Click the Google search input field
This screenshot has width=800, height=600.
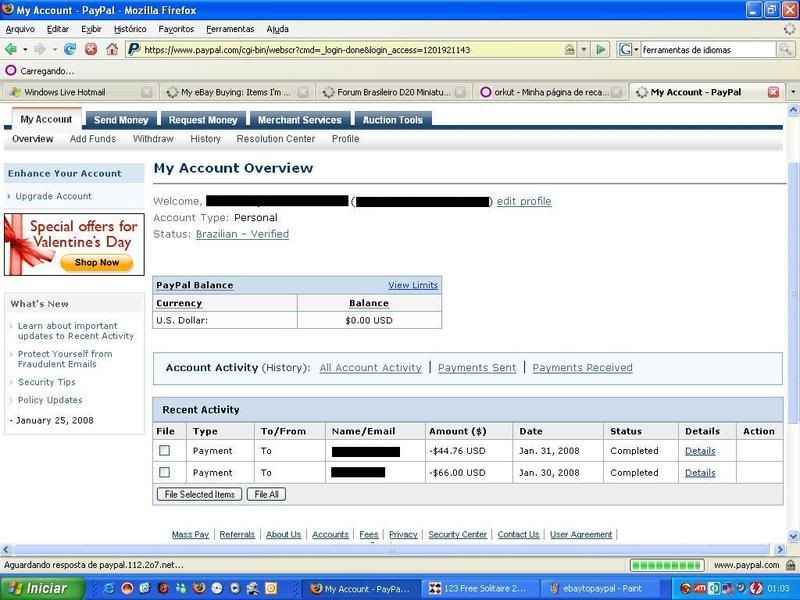(708, 49)
